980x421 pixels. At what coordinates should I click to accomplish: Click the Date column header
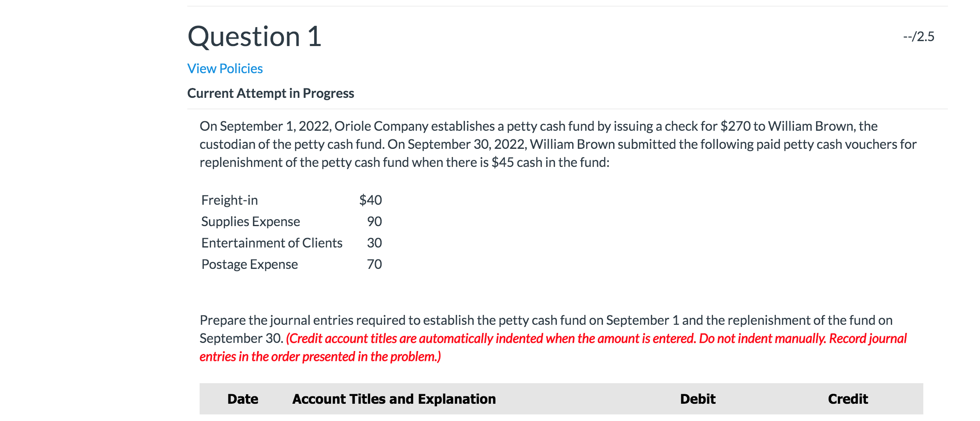click(243, 399)
